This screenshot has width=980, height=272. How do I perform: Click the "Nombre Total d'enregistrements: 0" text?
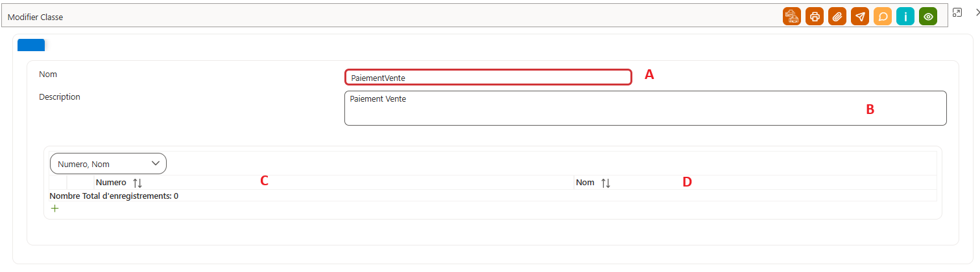[x=114, y=196]
